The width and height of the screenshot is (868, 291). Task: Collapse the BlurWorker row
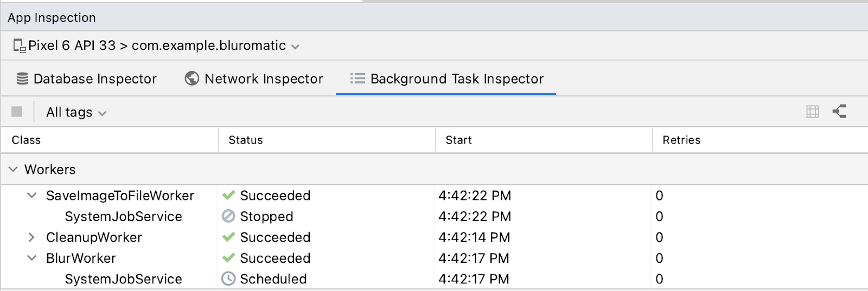(x=32, y=258)
